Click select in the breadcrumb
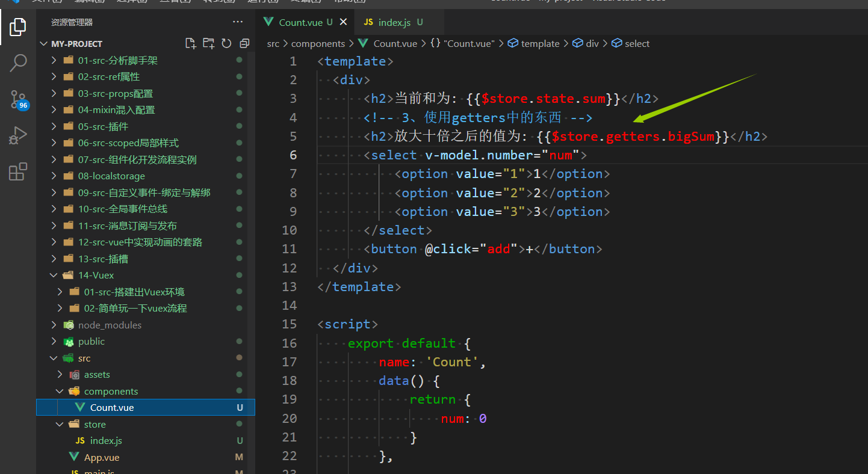The height and width of the screenshot is (474, 868). [x=631, y=44]
